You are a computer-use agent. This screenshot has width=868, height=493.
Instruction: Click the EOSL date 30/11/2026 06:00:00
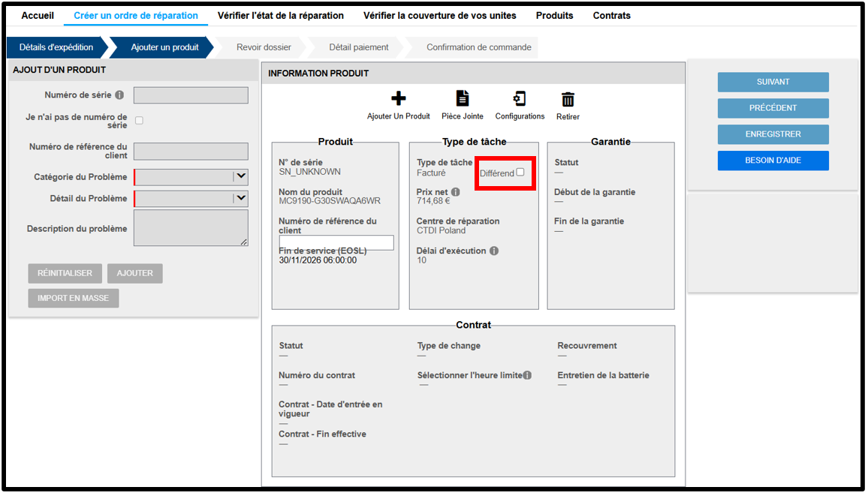318,260
